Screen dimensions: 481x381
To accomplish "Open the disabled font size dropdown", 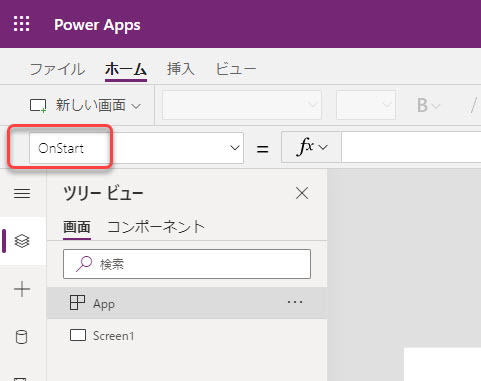I will (366, 105).
